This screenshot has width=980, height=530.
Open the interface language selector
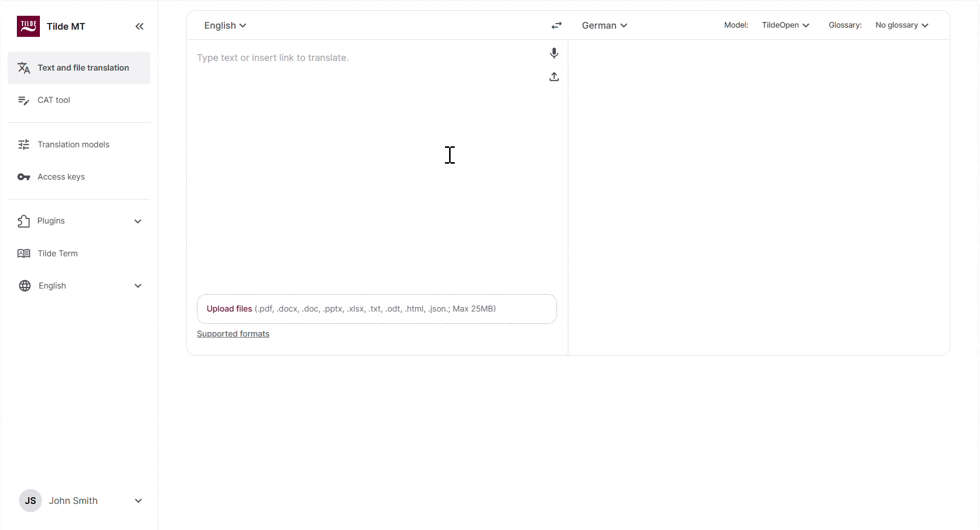pos(79,285)
